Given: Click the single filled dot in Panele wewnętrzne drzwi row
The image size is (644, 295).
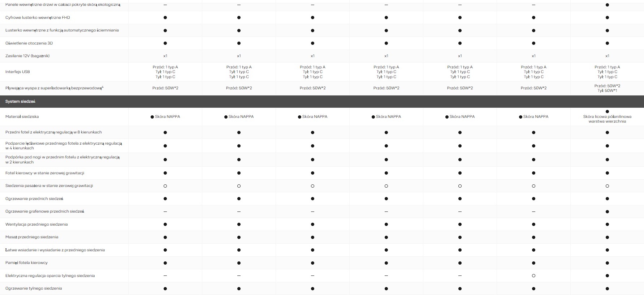Looking at the screenshot, I should [607, 5].
